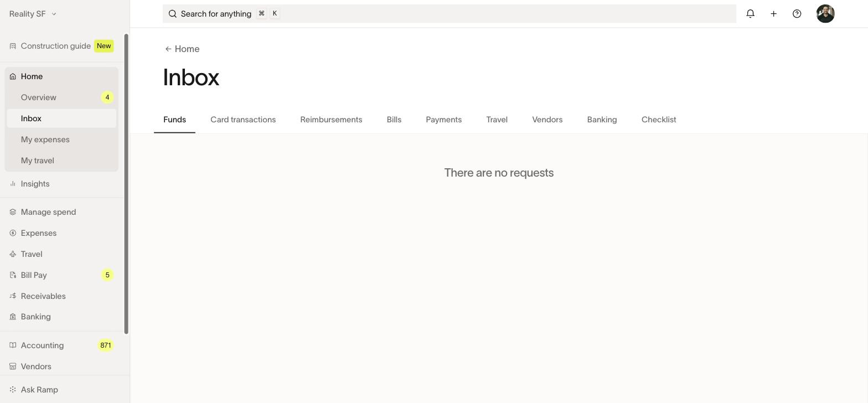This screenshot has width=868, height=403.
Task: Open the help question mark icon
Action: pyautogui.click(x=797, y=14)
